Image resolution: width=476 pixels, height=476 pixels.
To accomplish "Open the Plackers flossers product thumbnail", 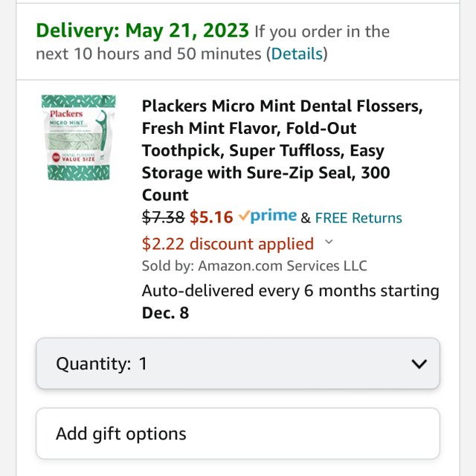I will pyautogui.click(x=78, y=138).
